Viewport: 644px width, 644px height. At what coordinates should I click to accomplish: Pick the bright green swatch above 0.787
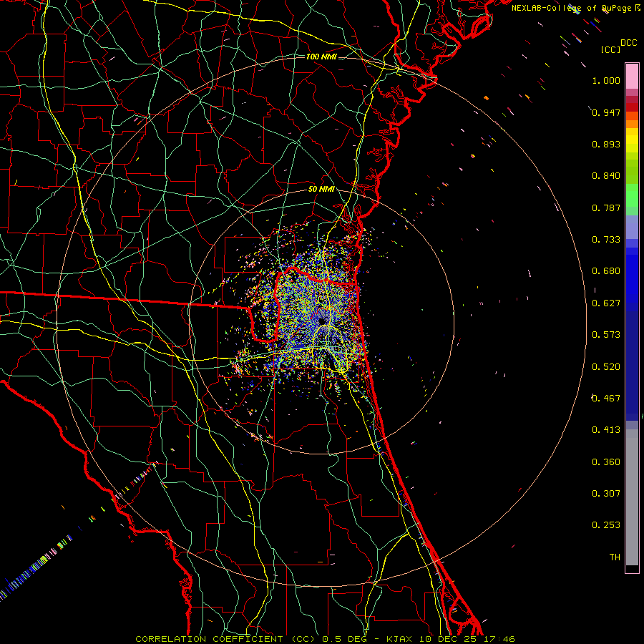(x=632, y=195)
